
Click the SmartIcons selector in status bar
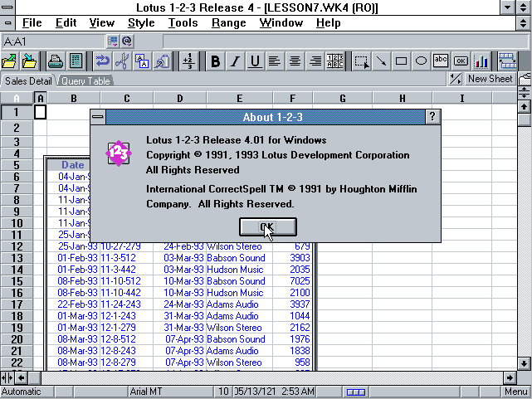tap(355, 392)
